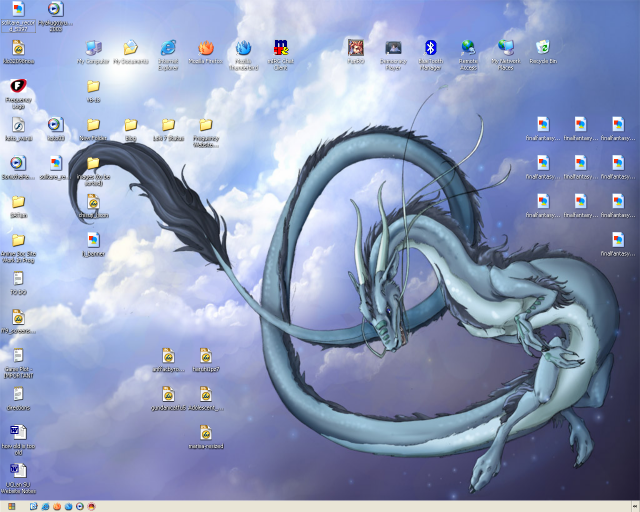This screenshot has width=640, height=512.
Task: Open the My Documents folder icon
Action: (x=131, y=51)
